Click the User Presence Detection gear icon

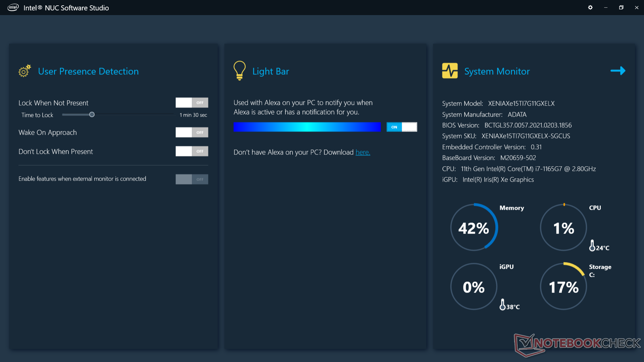pyautogui.click(x=25, y=71)
